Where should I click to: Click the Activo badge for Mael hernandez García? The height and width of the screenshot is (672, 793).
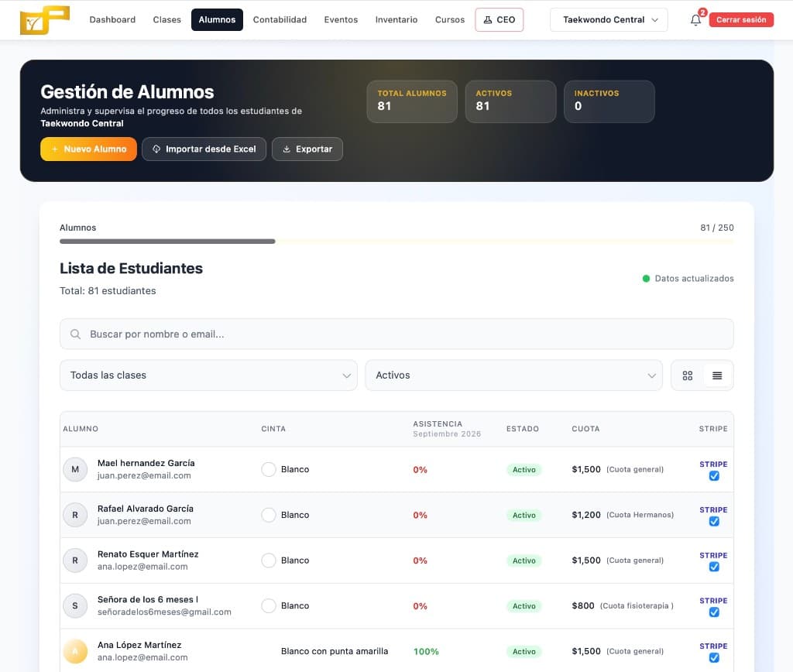(524, 470)
